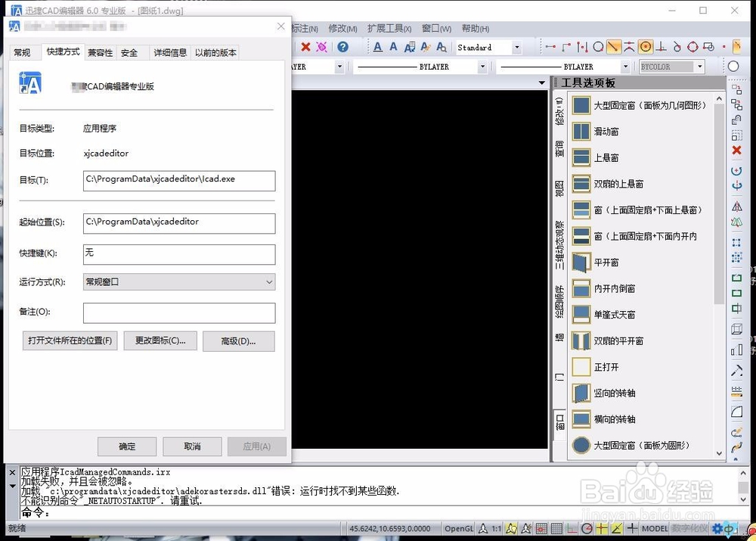Select the 单篷式天窗 tool icon

[x=581, y=315]
